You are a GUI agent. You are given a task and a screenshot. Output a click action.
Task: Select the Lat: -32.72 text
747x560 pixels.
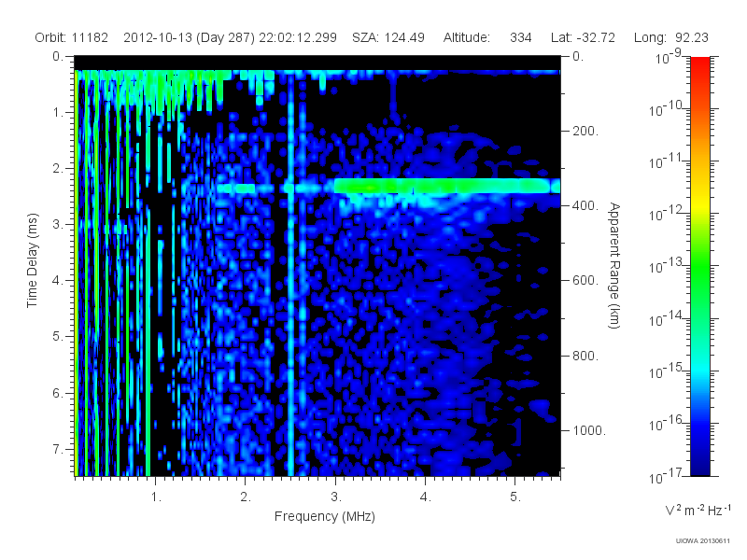[x=583, y=37]
